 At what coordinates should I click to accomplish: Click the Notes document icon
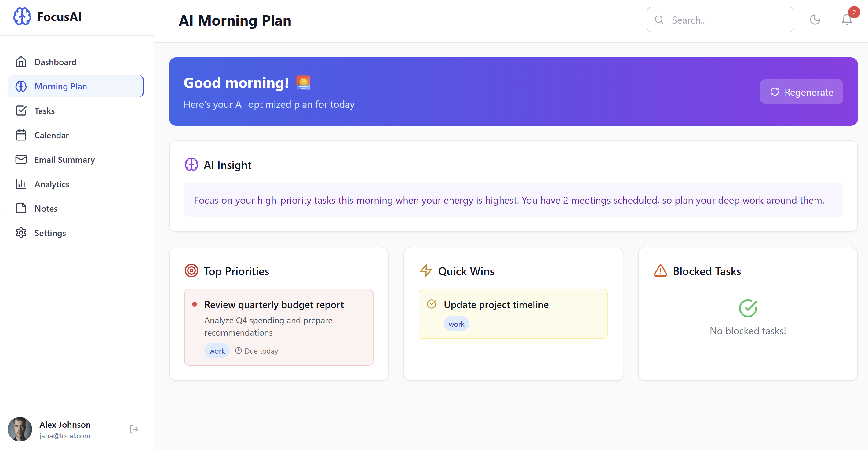click(21, 208)
